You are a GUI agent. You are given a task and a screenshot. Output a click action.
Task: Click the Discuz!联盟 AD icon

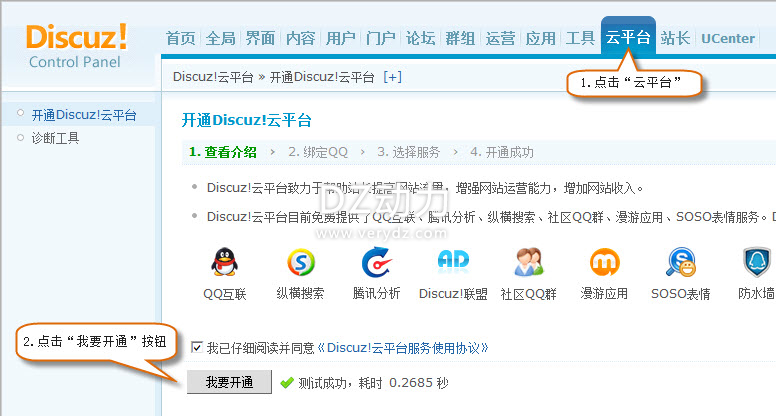pyautogui.click(x=453, y=261)
